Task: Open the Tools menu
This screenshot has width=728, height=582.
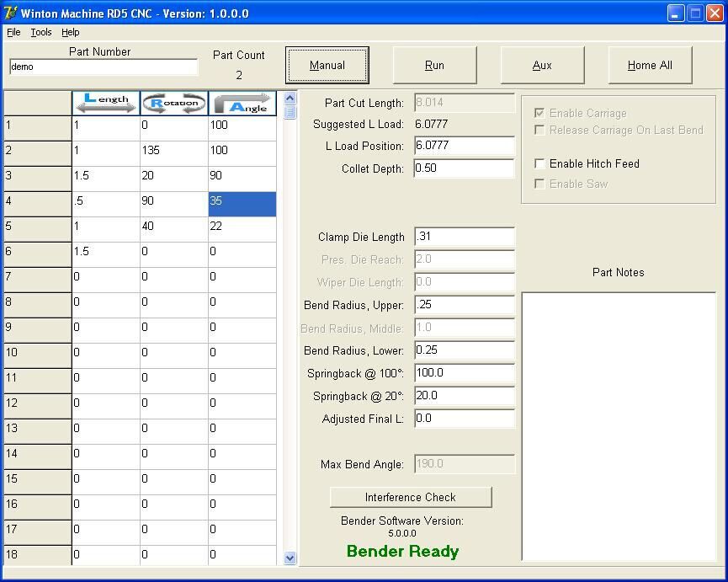Action: pos(41,32)
